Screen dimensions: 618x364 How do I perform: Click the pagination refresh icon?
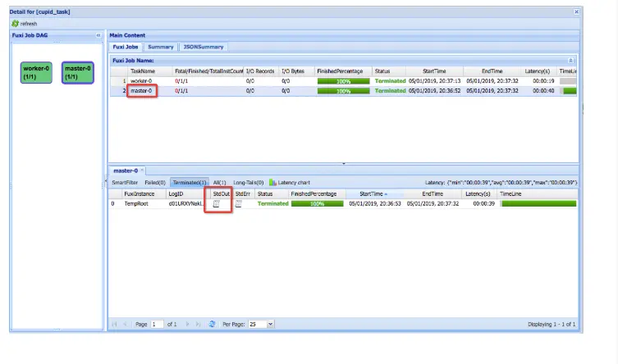tap(212, 325)
